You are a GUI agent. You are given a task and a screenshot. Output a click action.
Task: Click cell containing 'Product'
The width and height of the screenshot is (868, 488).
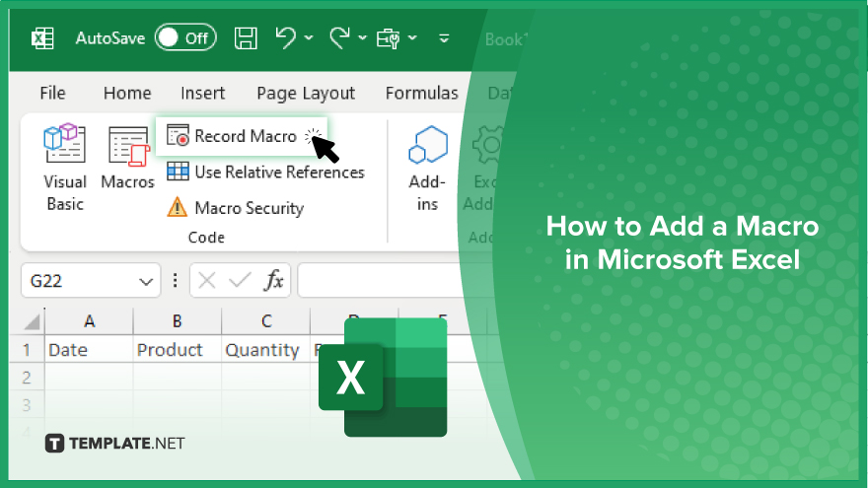(x=178, y=350)
